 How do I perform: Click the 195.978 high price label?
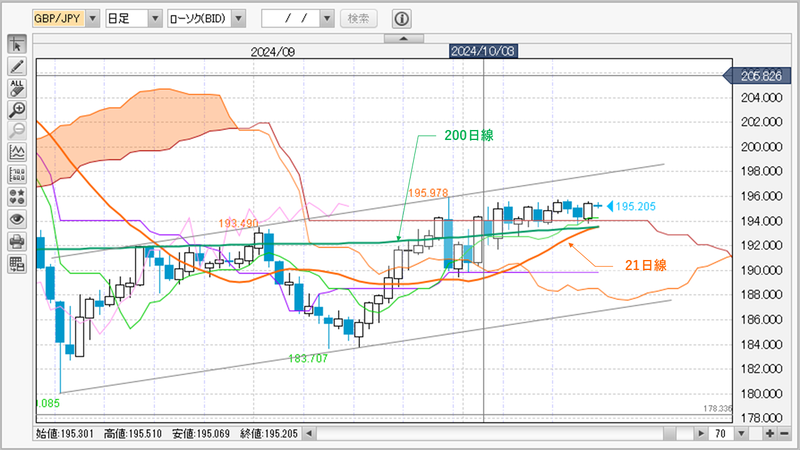pos(428,193)
